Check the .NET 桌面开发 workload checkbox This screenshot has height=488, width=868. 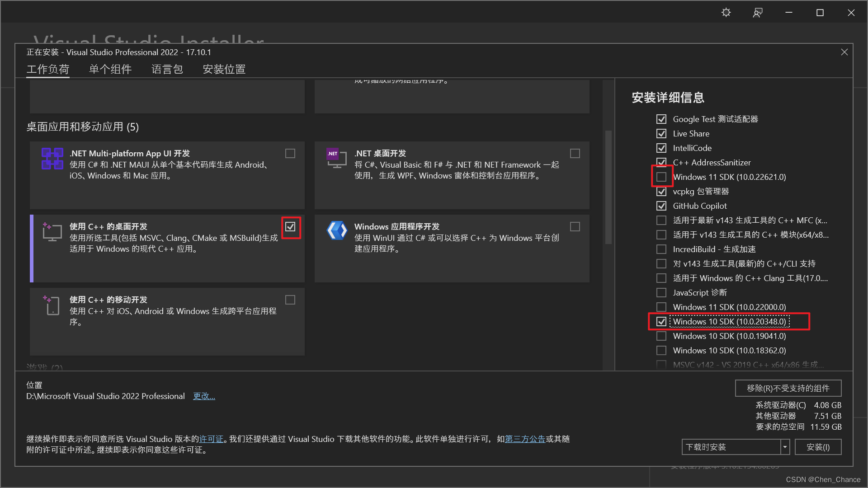[575, 154]
